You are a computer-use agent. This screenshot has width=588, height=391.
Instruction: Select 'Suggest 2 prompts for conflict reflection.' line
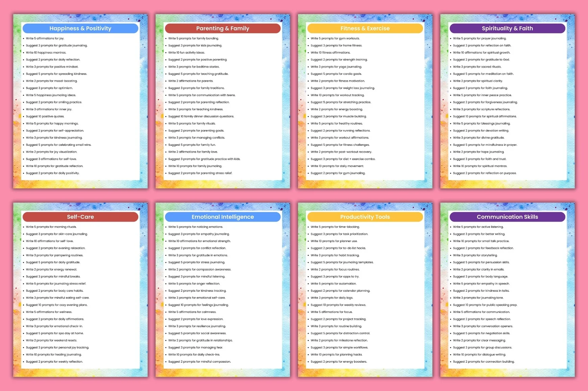coord(197,248)
